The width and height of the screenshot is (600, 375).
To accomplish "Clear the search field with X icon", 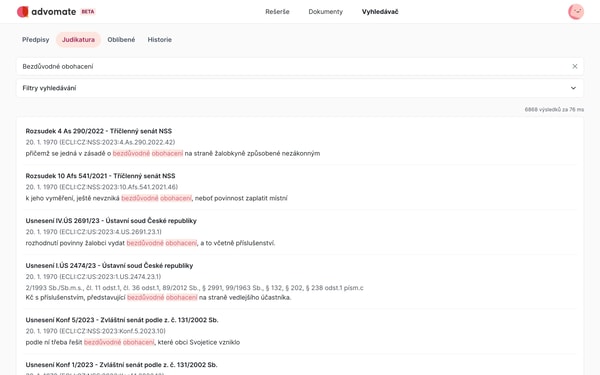I will [x=574, y=66].
